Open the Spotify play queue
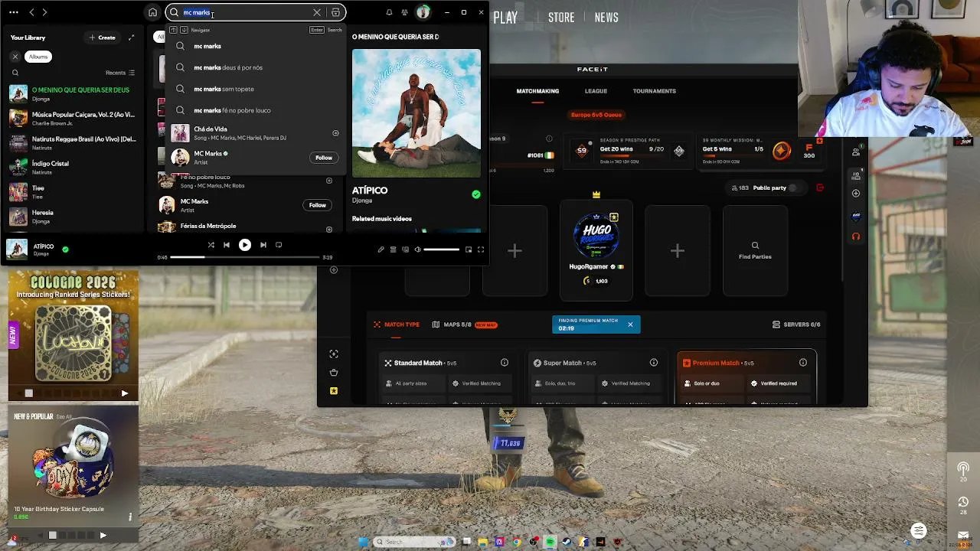 point(393,249)
